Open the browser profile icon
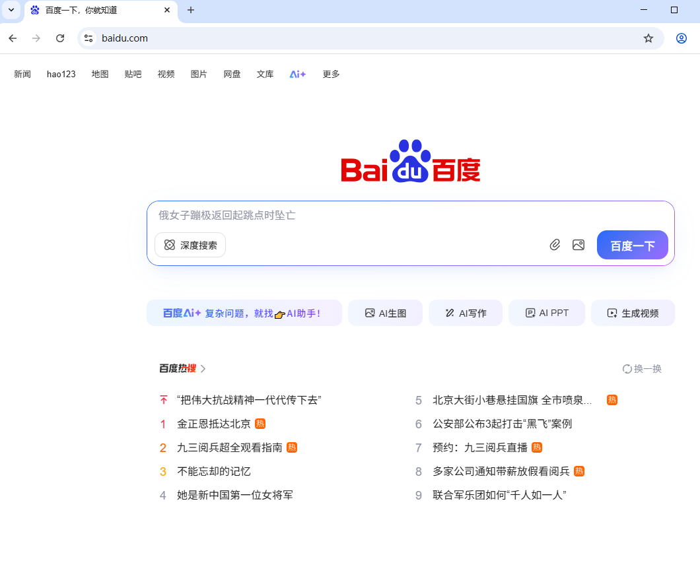Screen dimensions: 700x588 [x=682, y=38]
